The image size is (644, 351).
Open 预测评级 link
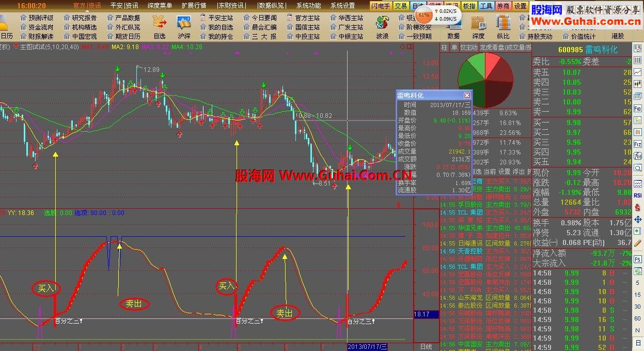(x=37, y=18)
